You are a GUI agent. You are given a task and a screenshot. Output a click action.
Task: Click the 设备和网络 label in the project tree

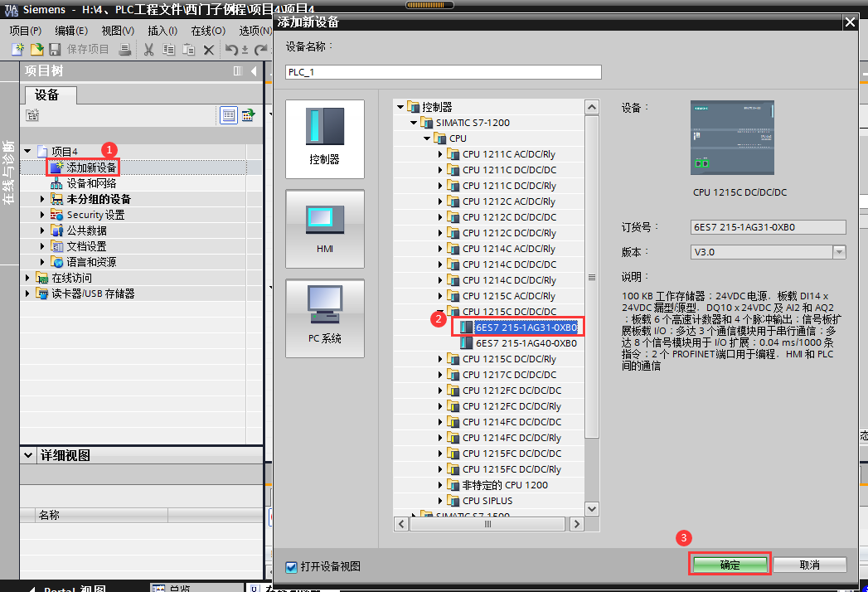tap(91, 183)
